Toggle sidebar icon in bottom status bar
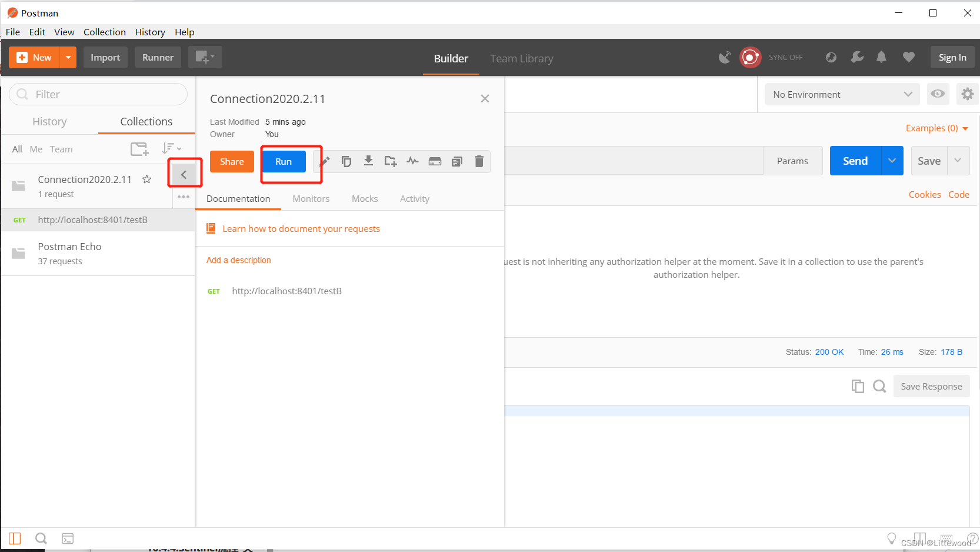The height and width of the screenshot is (552, 980). (x=15, y=538)
